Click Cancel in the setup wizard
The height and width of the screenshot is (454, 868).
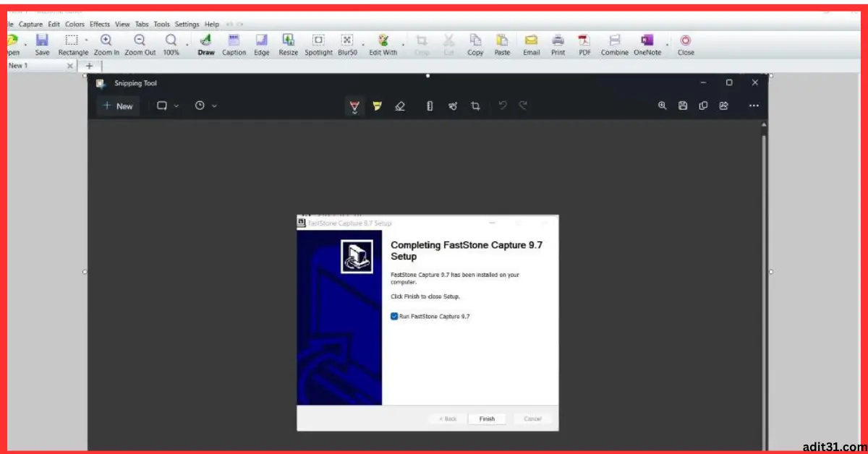[x=532, y=419]
